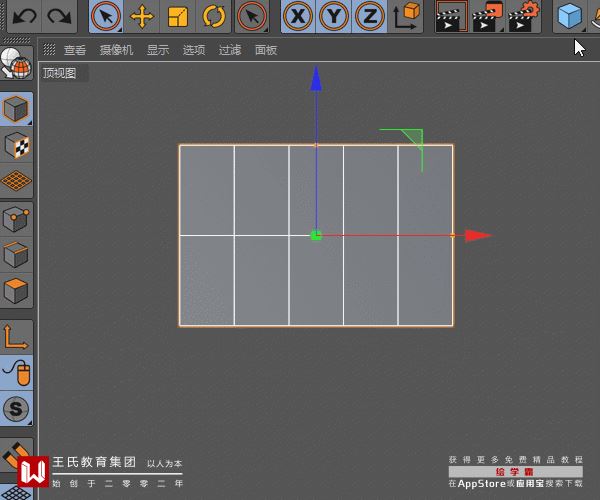Toggle Z axis lock
Image resolution: width=600 pixels, height=500 pixels.
tap(370, 16)
